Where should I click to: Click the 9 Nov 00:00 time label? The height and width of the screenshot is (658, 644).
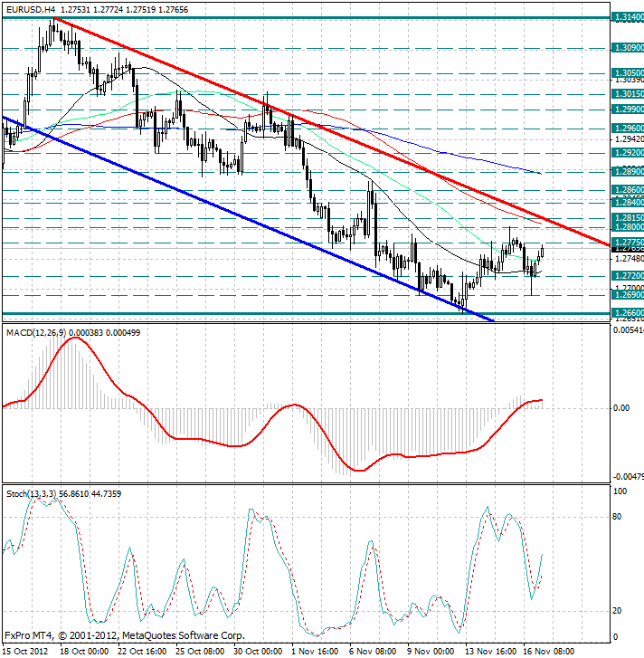click(x=431, y=652)
